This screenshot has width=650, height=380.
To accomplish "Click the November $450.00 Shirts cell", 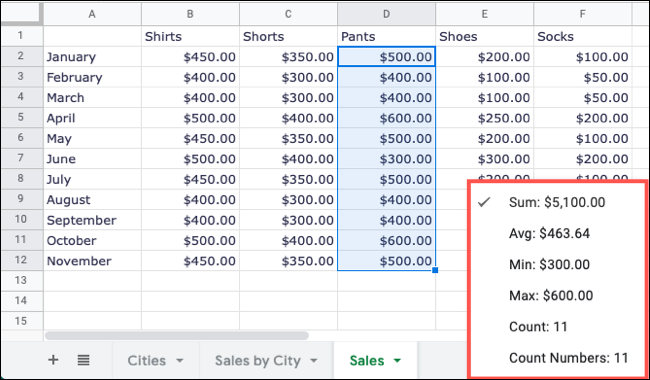I will (190, 261).
